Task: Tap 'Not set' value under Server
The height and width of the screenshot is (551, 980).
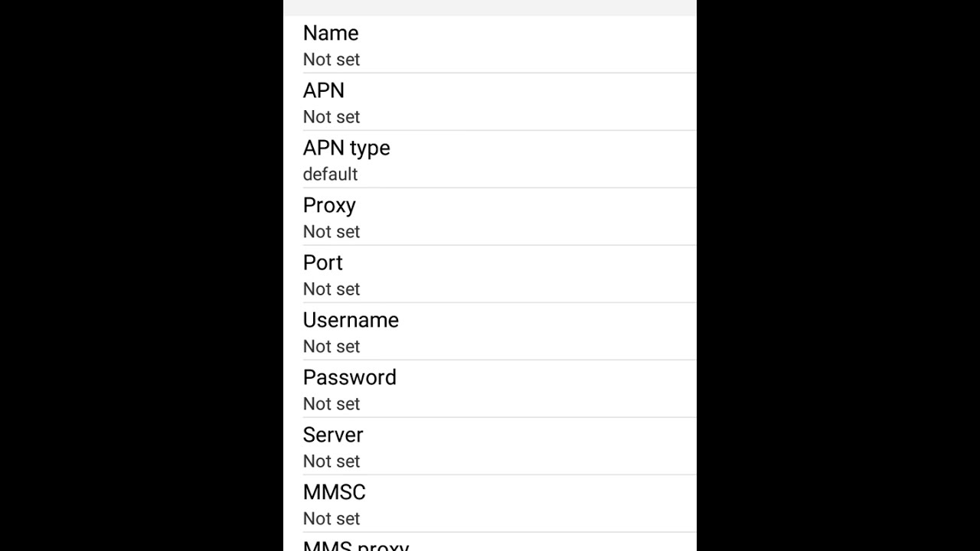Action: (x=332, y=461)
